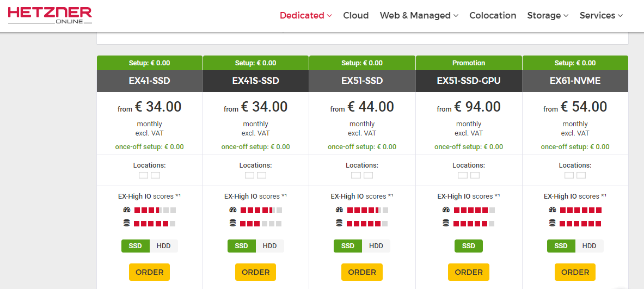Click the second location flag under EX61-NVME
644x289 pixels.
(581, 175)
